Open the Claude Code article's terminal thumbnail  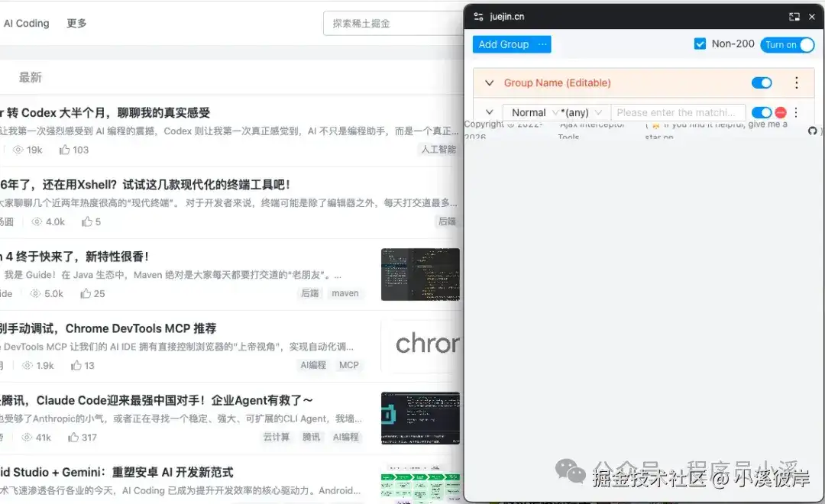click(420, 418)
